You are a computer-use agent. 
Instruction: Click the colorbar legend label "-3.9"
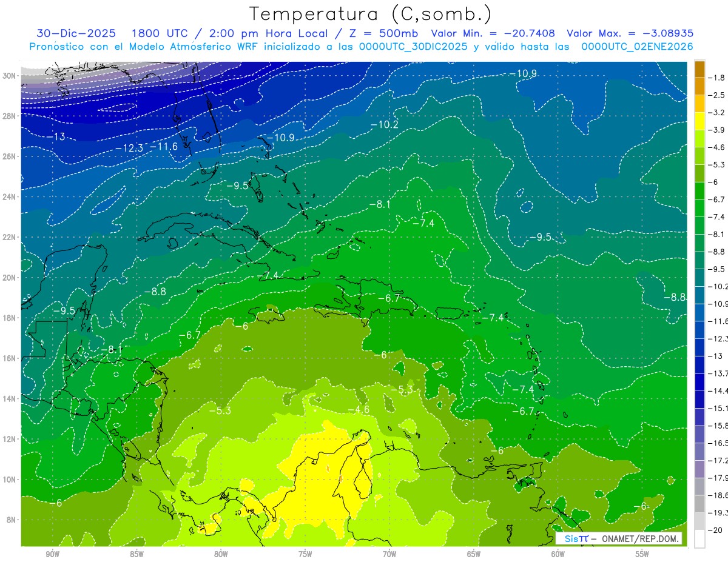point(717,130)
